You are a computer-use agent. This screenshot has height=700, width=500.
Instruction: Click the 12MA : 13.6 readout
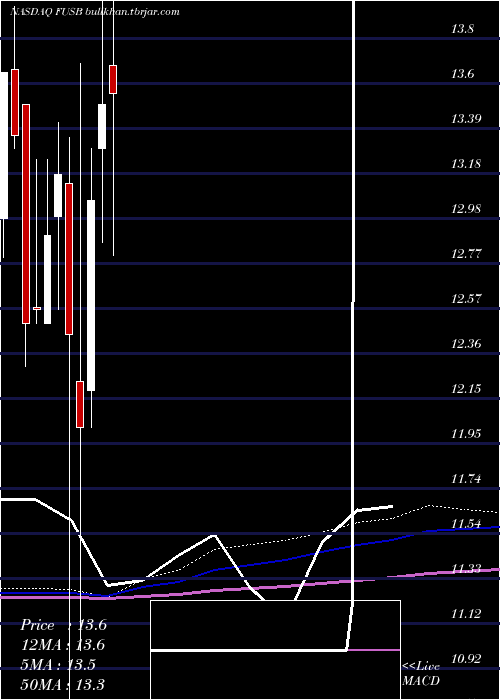point(63,645)
